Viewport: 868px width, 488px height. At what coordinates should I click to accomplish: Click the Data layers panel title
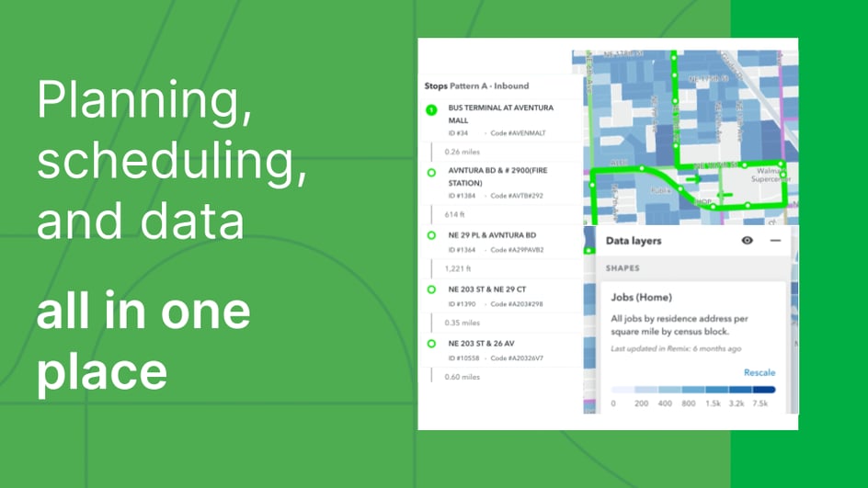coord(634,241)
